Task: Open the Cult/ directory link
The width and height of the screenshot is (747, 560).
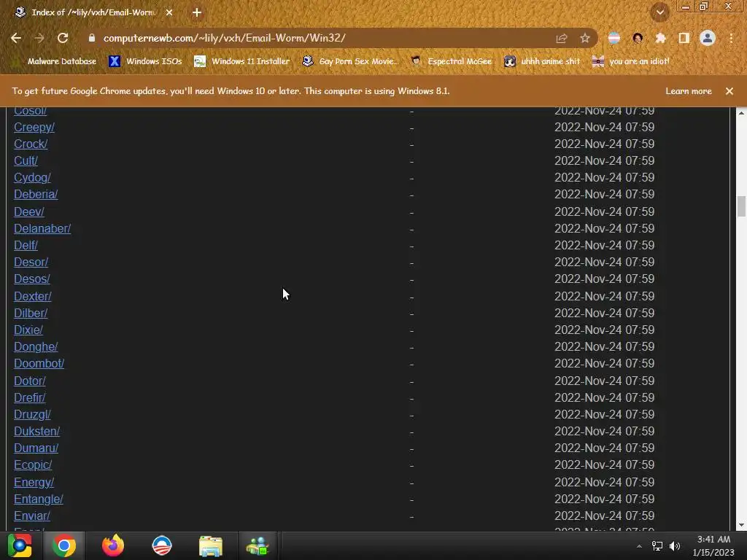Action: (x=26, y=161)
